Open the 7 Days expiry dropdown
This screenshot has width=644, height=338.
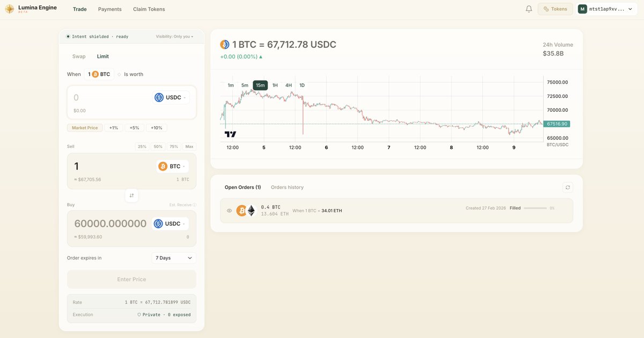pyautogui.click(x=174, y=258)
